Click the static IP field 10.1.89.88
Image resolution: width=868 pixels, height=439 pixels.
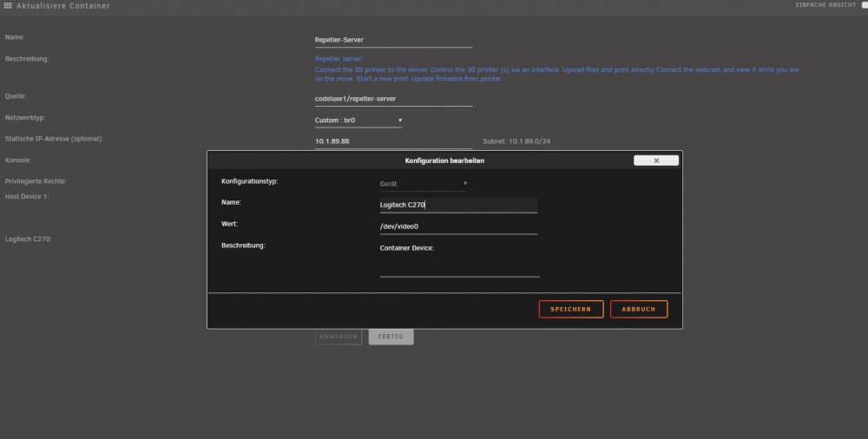393,141
